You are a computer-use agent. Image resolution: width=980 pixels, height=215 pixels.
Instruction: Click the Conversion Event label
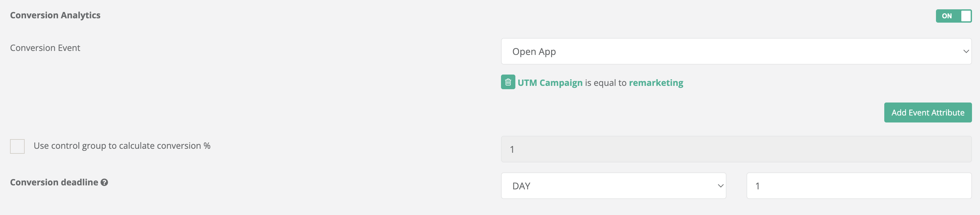[45, 48]
